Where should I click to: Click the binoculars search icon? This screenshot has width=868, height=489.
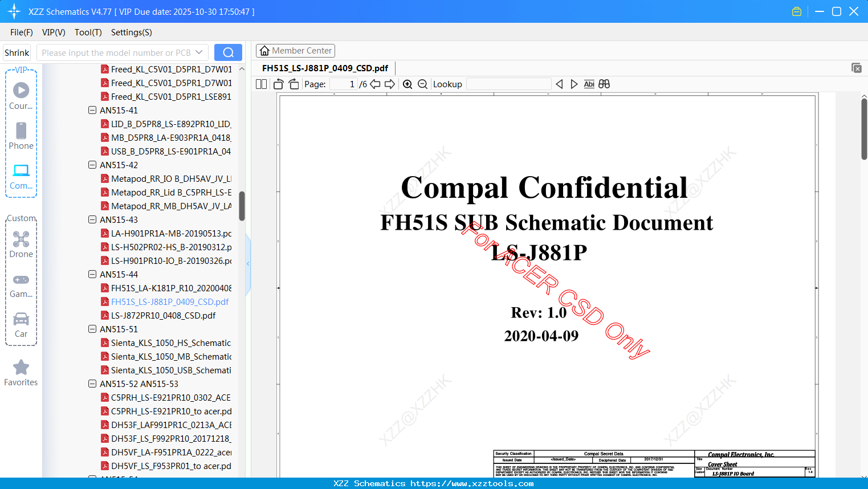click(604, 84)
